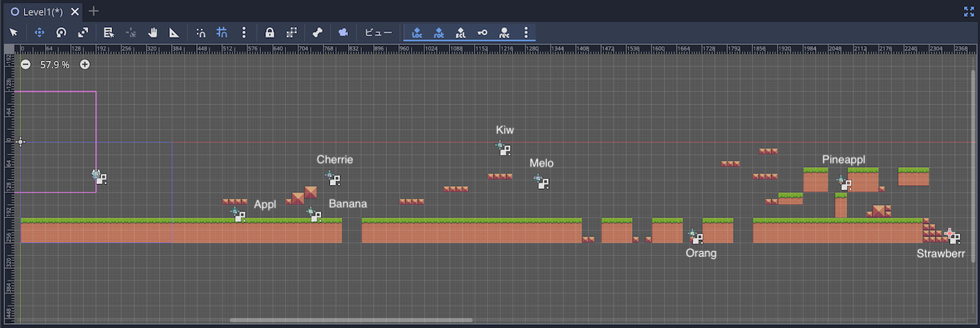Viewport: 980px width, 328px height.
Task: Toggle Loc translation key mask
Action: tap(417, 32)
